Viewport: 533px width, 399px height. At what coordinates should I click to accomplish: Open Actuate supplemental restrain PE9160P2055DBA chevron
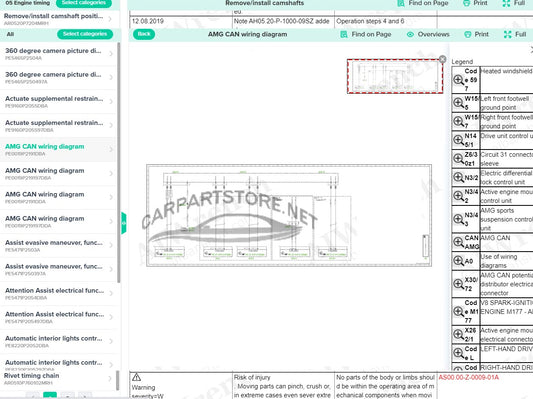(111, 102)
